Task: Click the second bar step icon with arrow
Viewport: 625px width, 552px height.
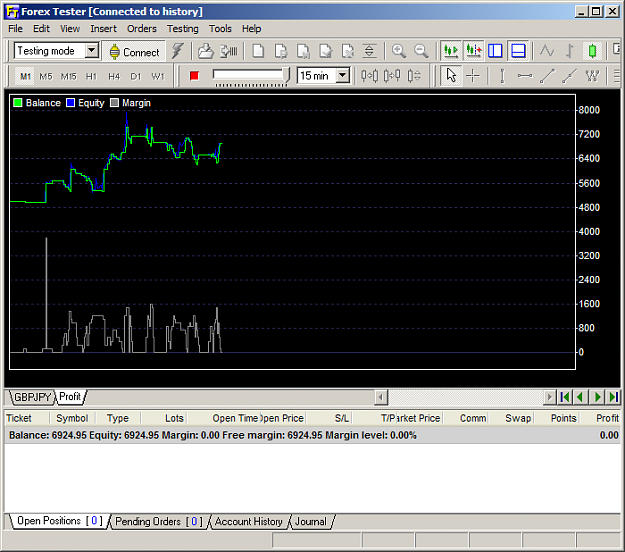Action: 392,76
